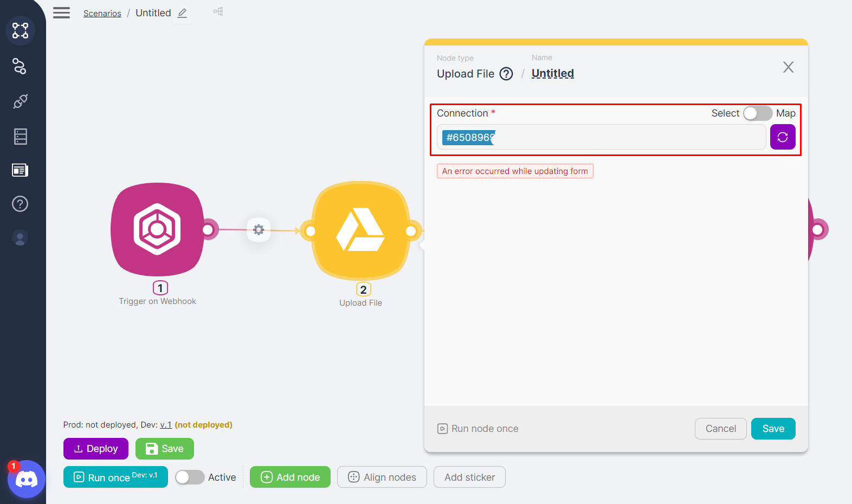
Task: Open the user profile icon
Action: [x=20, y=238]
